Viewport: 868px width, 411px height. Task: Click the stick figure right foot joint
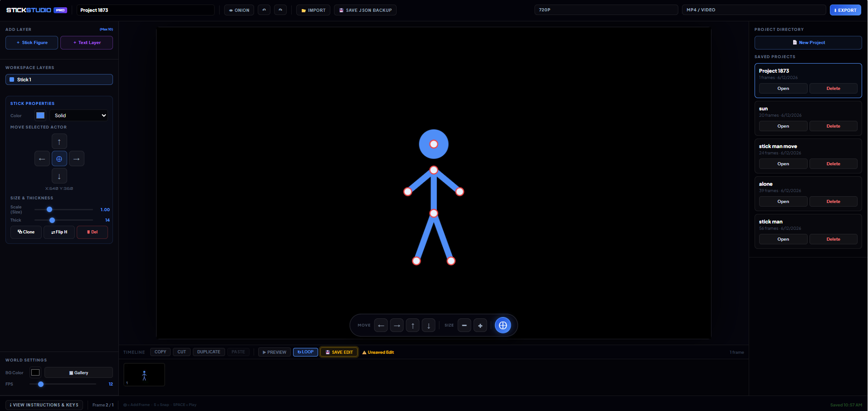pos(451,261)
